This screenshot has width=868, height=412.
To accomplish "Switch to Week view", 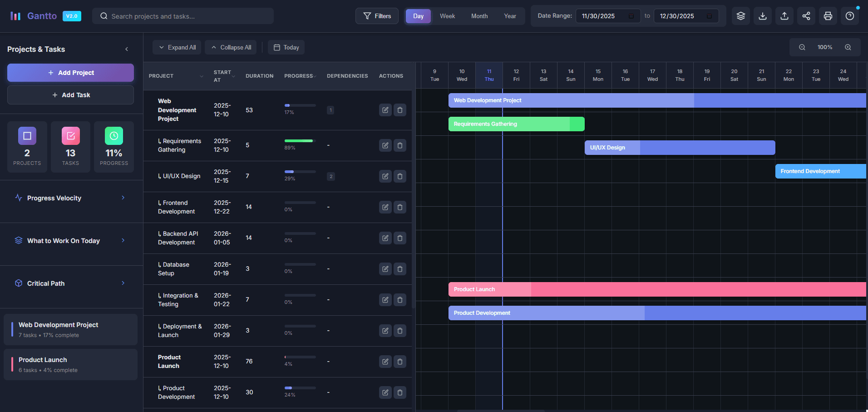I will tap(447, 16).
